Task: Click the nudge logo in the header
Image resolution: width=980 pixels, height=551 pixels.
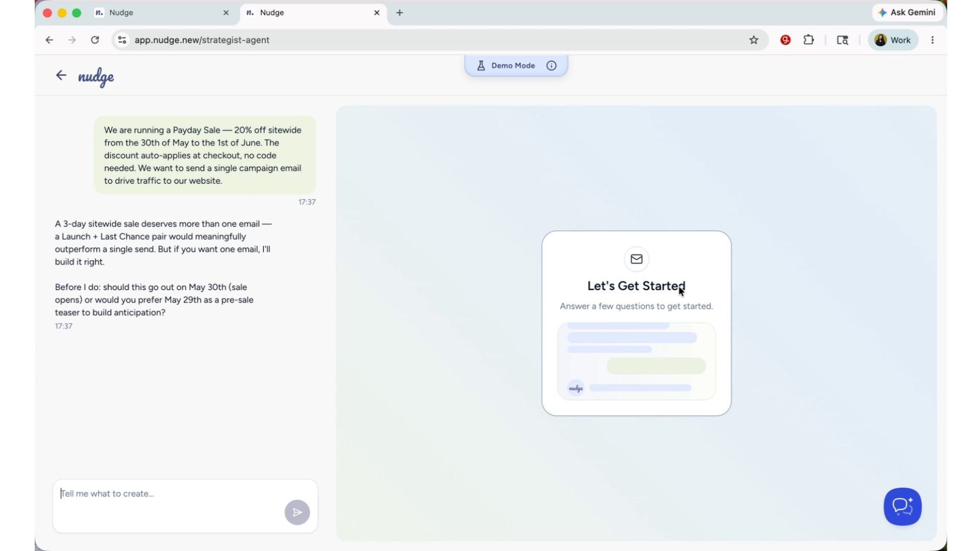Action: (96, 77)
